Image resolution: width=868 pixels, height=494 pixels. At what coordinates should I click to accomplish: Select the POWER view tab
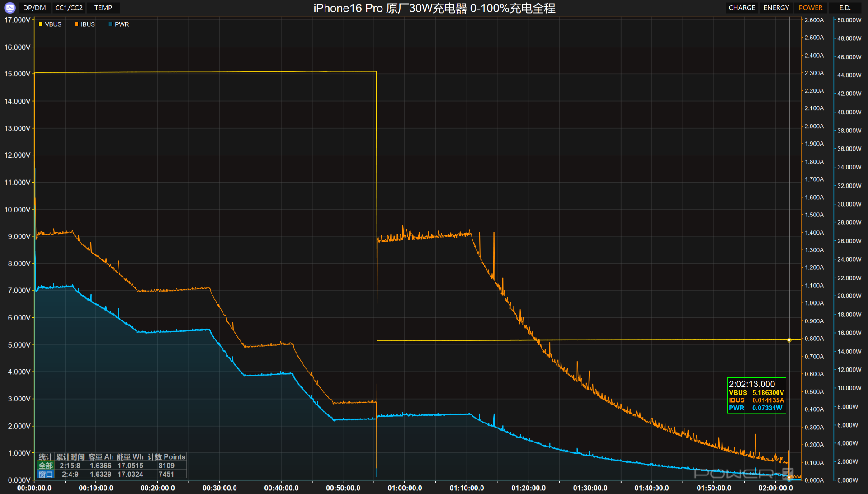tap(810, 8)
